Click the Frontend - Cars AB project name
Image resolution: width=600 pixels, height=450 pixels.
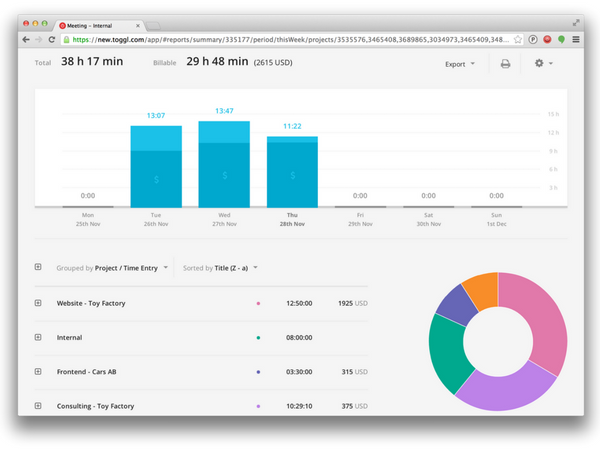(x=86, y=372)
